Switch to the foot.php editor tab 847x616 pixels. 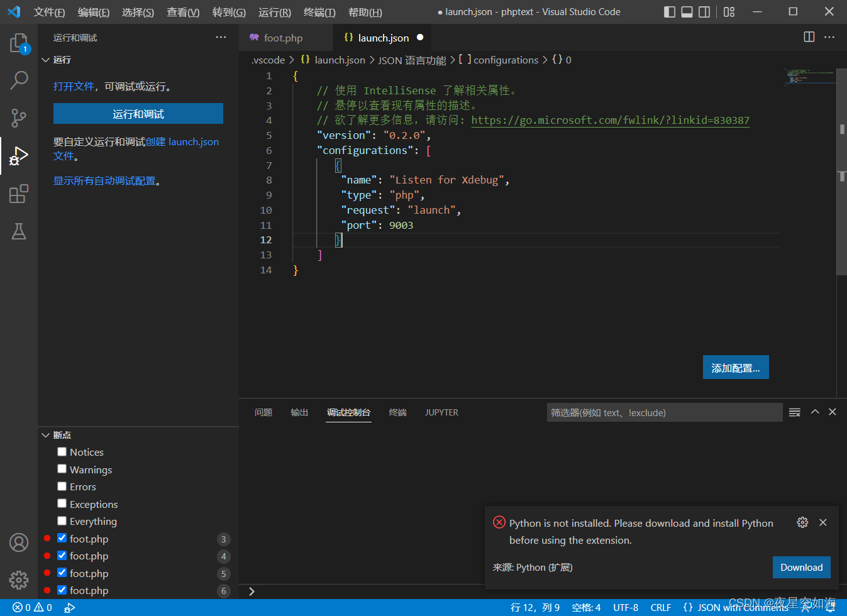(x=283, y=38)
